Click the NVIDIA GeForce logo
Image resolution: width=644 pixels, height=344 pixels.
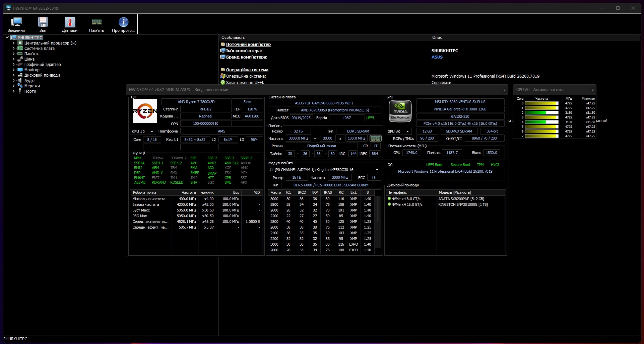click(400, 111)
